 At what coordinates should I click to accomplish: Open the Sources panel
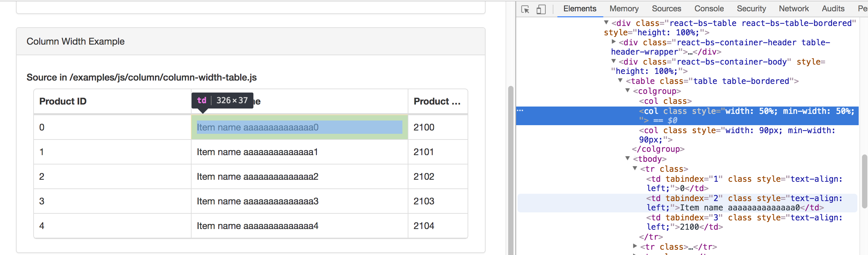pos(666,8)
